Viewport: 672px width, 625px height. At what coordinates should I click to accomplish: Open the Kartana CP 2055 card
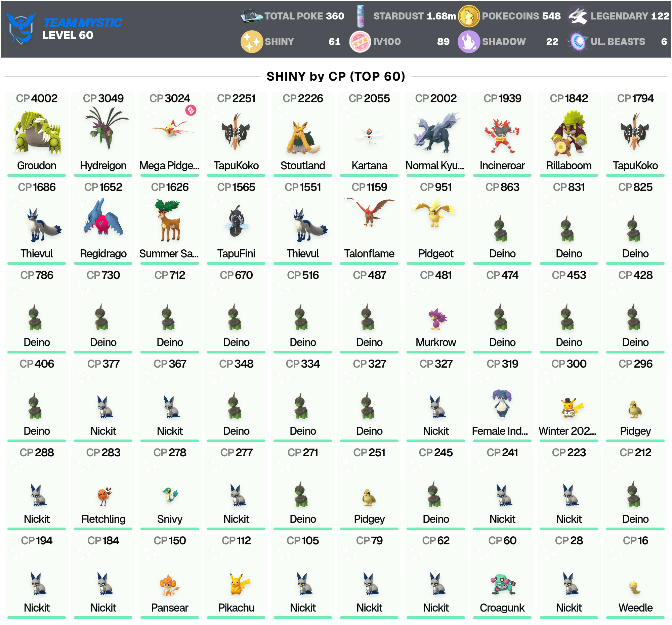tap(369, 134)
